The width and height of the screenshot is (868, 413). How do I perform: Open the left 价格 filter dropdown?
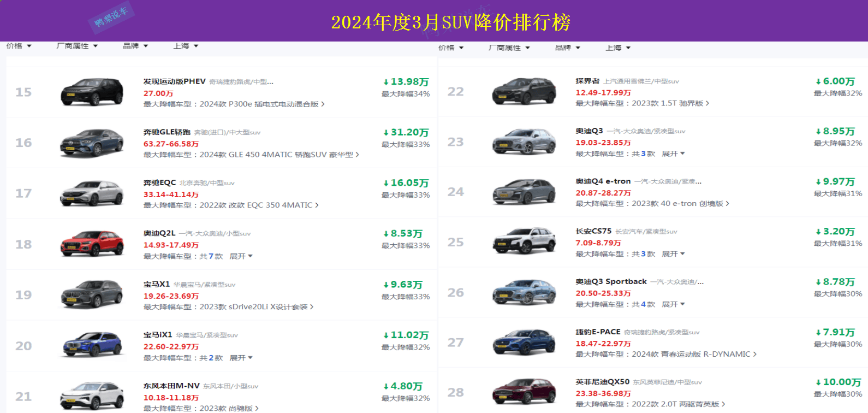click(19, 46)
